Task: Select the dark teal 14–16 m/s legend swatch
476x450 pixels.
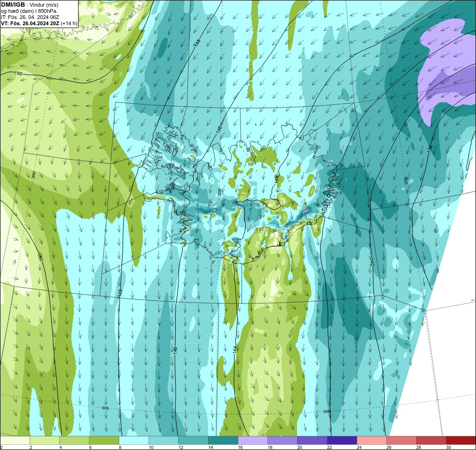Action: pos(223,440)
